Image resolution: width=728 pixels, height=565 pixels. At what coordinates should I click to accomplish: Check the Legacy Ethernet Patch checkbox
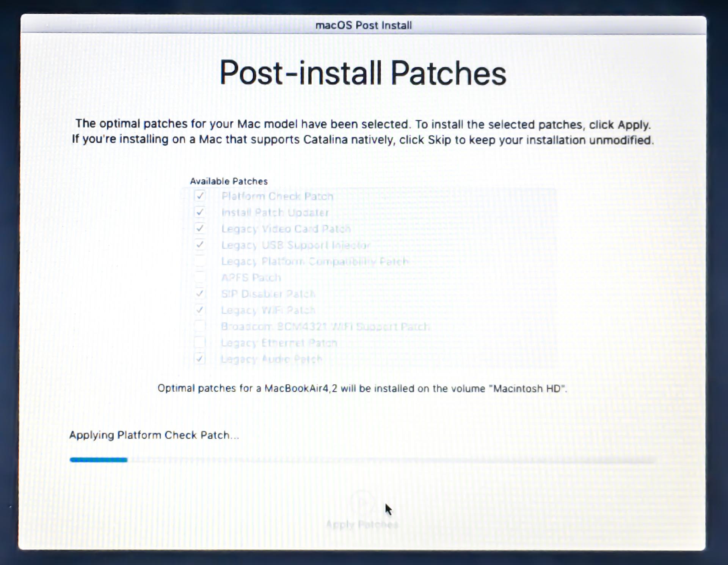[200, 342]
